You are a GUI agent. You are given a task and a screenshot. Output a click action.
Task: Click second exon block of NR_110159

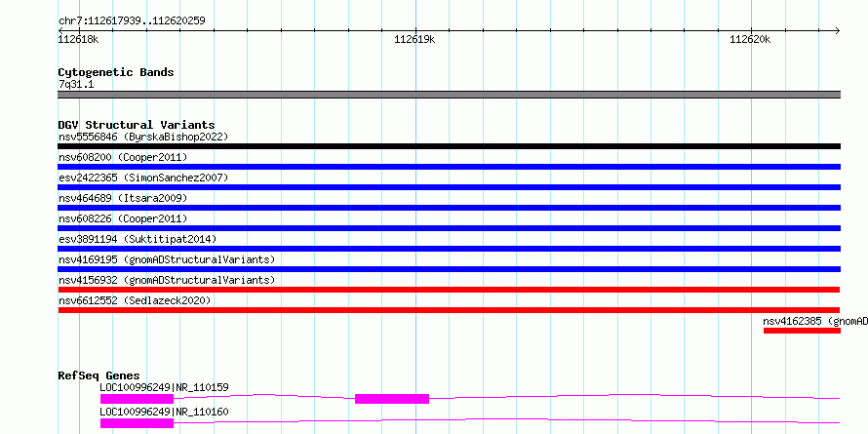pos(392,399)
